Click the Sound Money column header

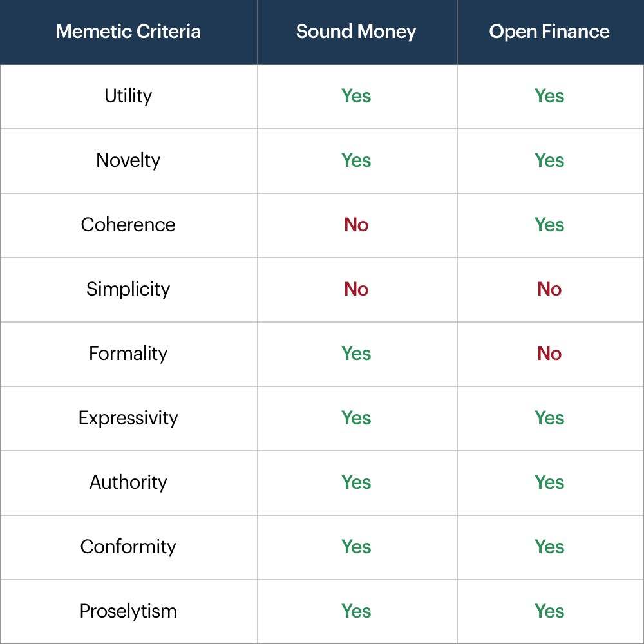coord(356,32)
